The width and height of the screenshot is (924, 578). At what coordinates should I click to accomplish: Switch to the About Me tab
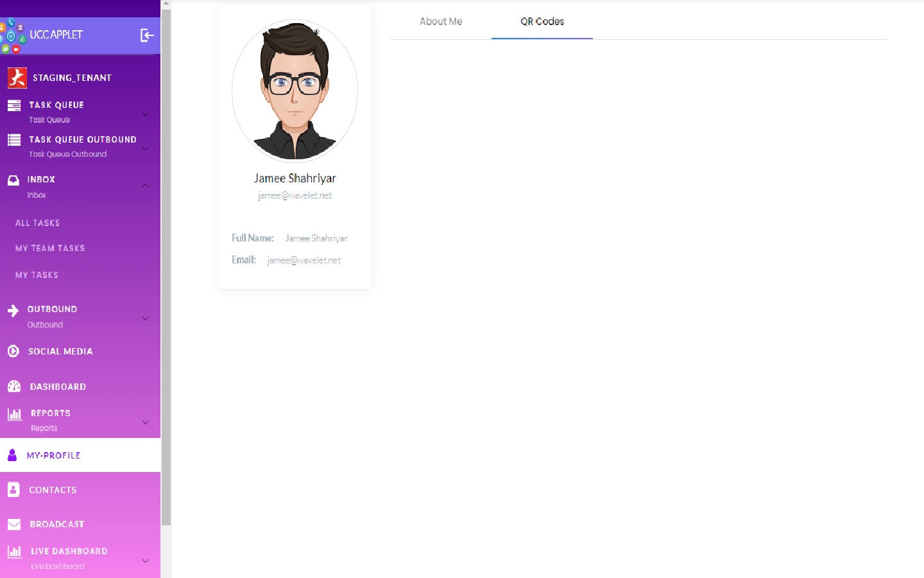coord(441,21)
